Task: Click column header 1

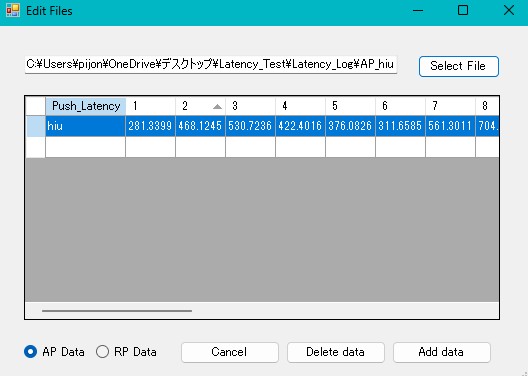Action: (x=151, y=106)
